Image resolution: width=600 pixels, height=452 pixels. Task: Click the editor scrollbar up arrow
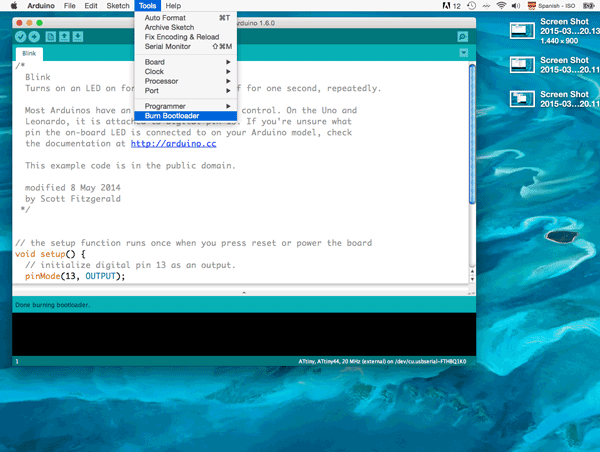pos(472,271)
